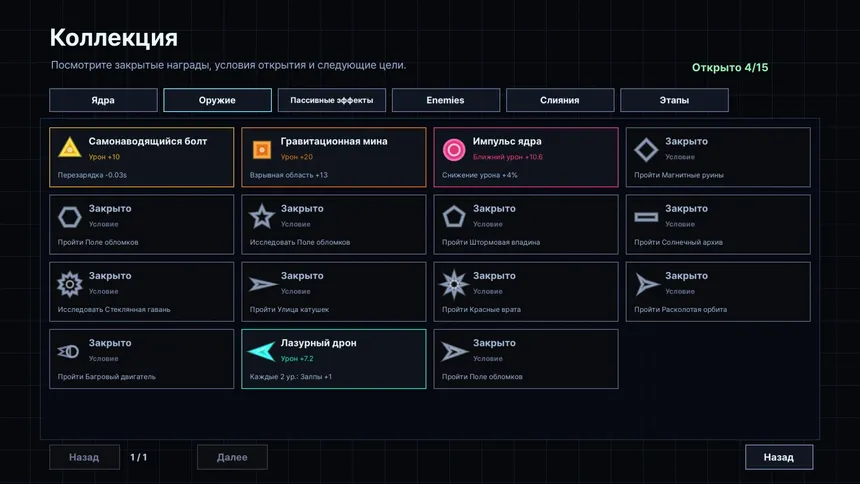Click the Перезарядка -0.03s stat text
860x484 pixels.
pyautogui.click(x=92, y=175)
